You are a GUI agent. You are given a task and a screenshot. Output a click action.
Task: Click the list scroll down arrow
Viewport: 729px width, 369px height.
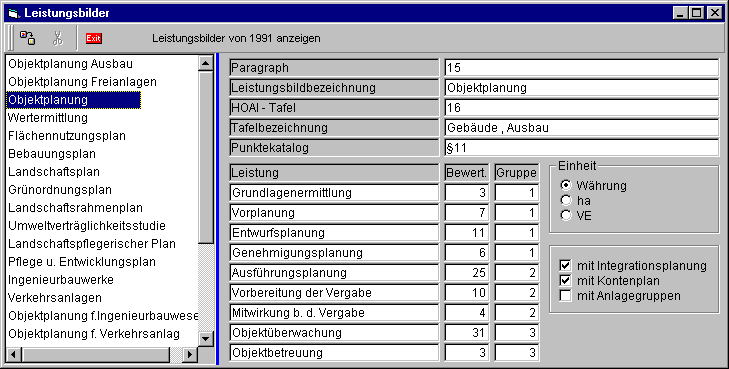point(205,338)
